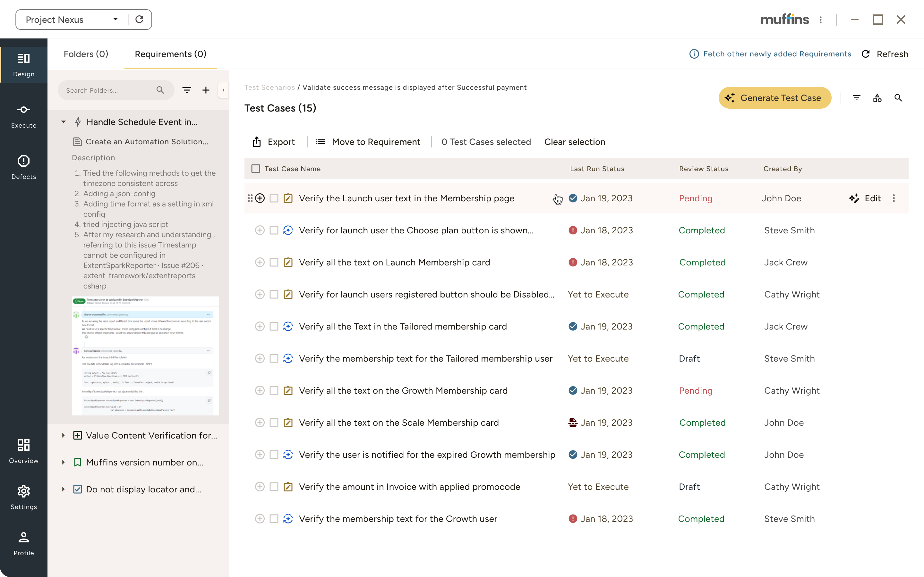Tick the checkbox for the Invoice promocode test

tap(274, 487)
